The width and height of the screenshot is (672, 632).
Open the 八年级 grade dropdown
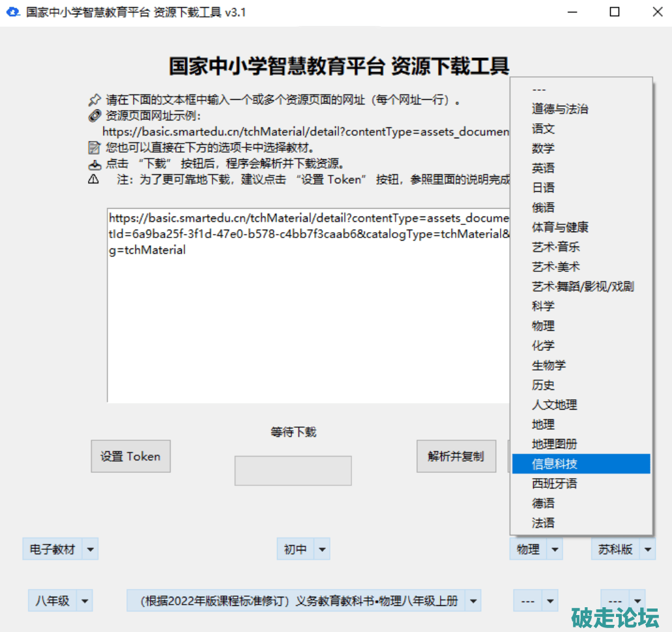pos(85,601)
